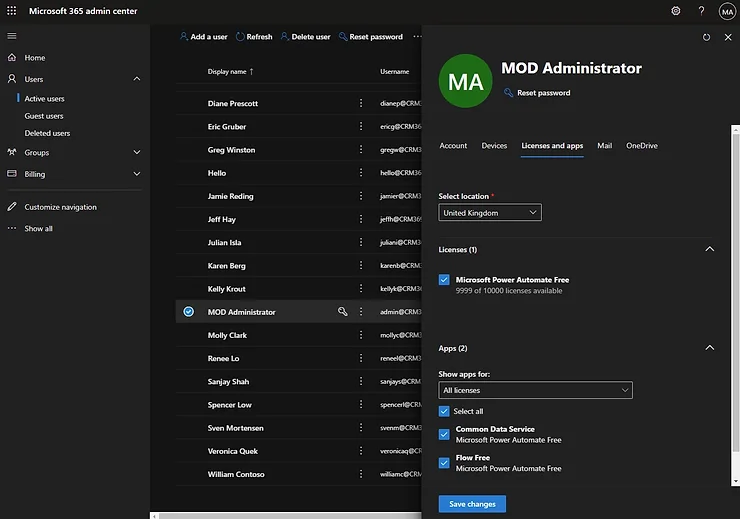
Task: Click the Users person icon in sidebar
Action: pos(12,79)
